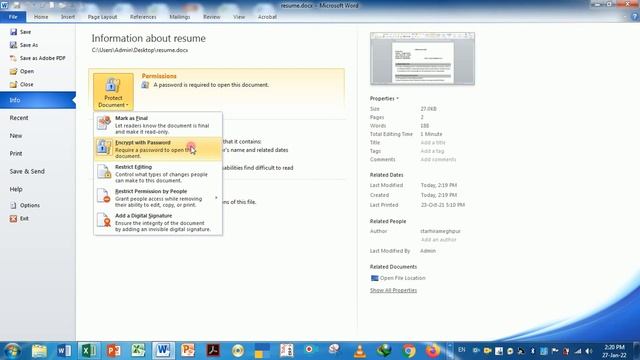Click the volume icon in system tray
640x360 pixels.
(589, 351)
